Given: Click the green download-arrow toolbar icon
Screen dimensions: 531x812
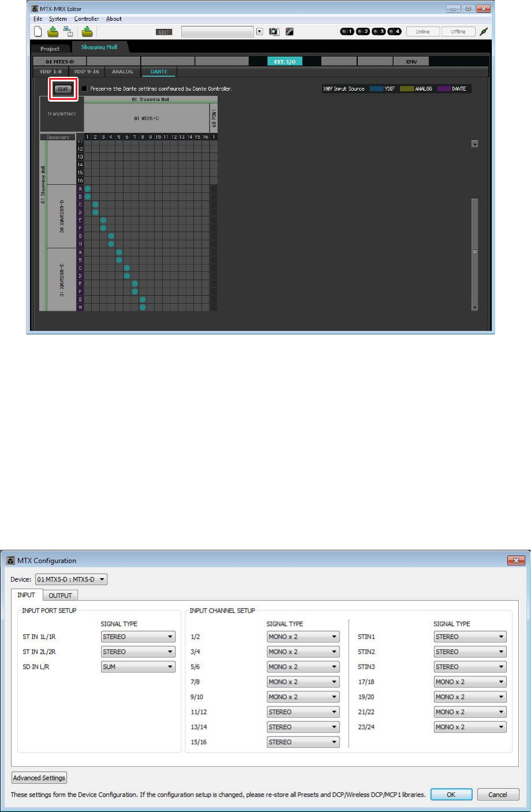Looking at the screenshot, I should [x=87, y=32].
